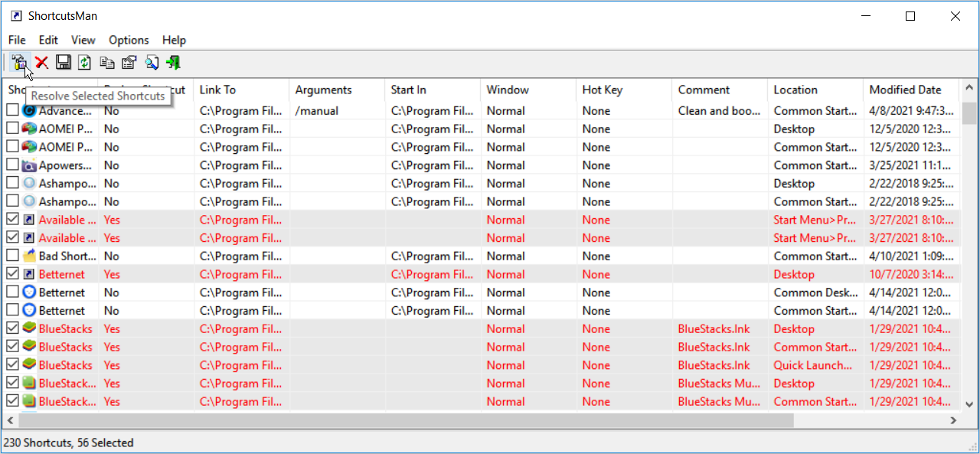This screenshot has width=980, height=454.
Task: Open the Options menu
Action: coord(129,40)
